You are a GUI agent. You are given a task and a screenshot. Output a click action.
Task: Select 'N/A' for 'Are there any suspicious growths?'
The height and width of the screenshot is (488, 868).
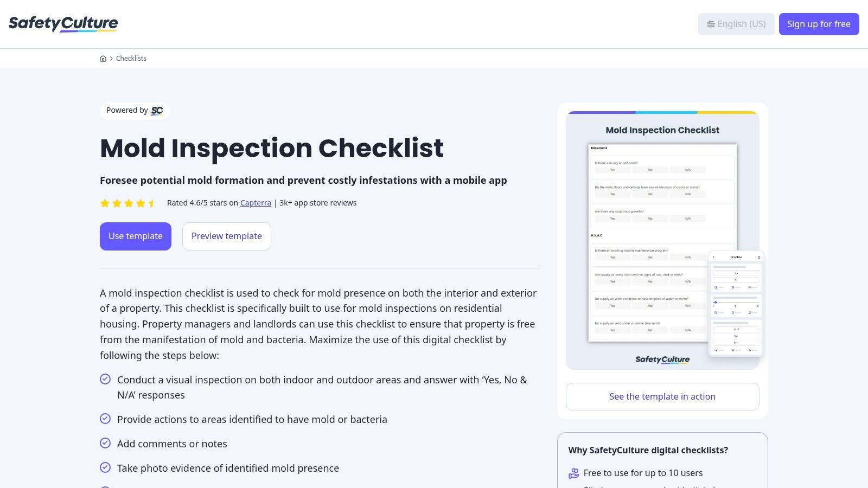pyautogui.click(x=688, y=219)
